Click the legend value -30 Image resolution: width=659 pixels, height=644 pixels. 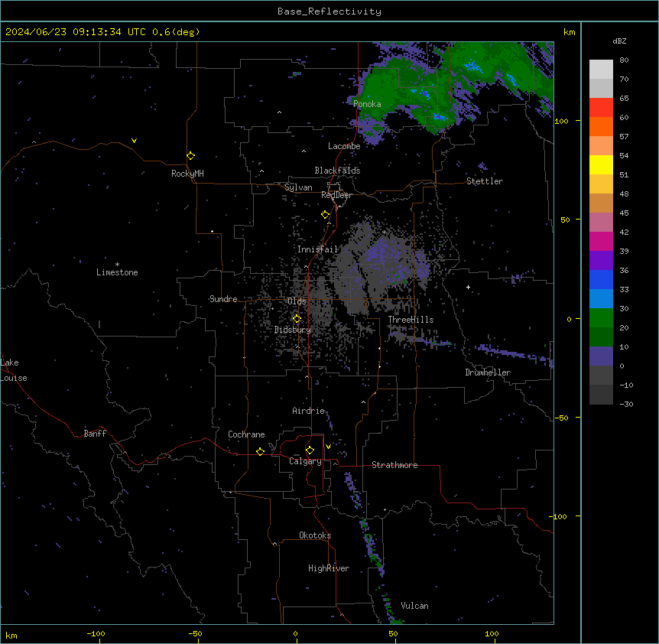[626, 405]
